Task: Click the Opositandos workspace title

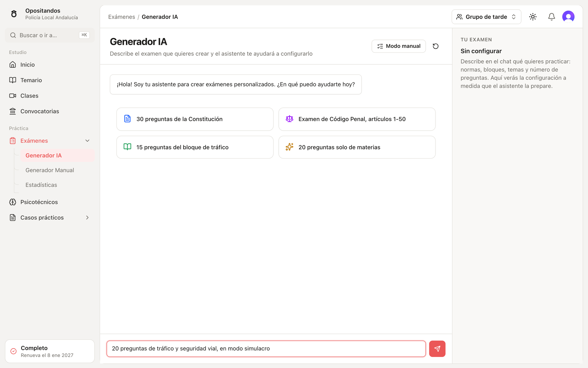Action: pos(43,11)
